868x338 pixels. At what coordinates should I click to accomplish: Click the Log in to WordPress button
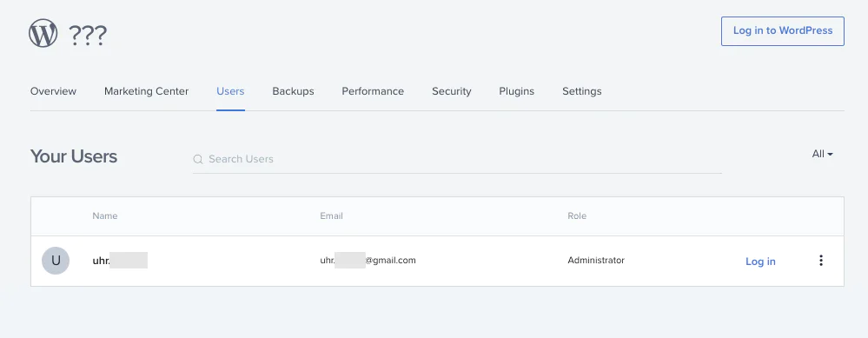click(782, 31)
